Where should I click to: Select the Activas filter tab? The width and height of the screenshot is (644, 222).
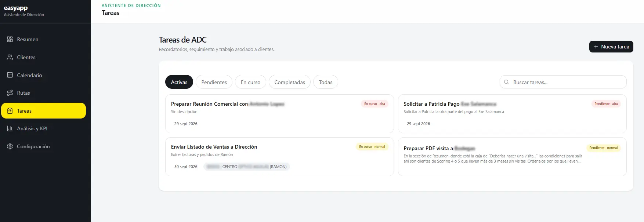point(179,82)
